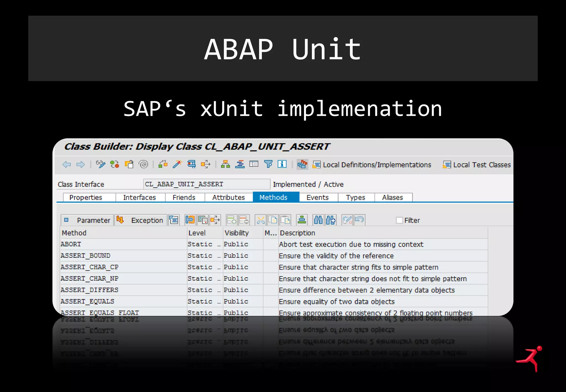The height and width of the screenshot is (392, 566).
Task: Click the Forward arrow in the toolbar
Action: [x=81, y=164]
